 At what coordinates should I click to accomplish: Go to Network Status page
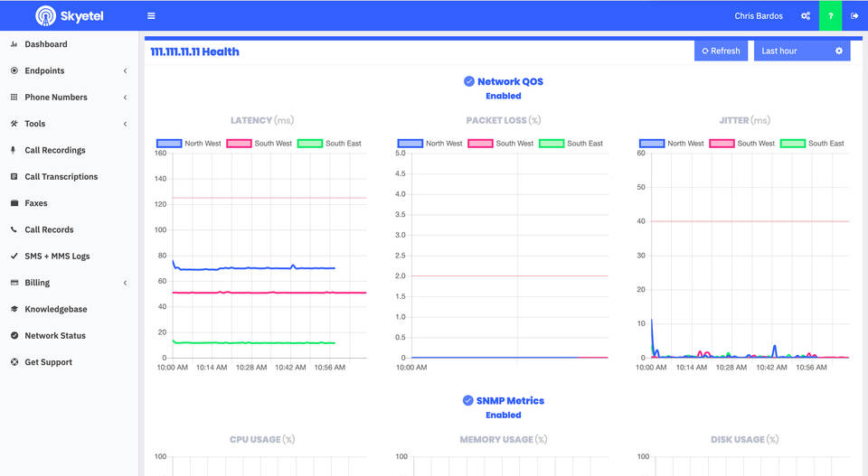tap(54, 336)
